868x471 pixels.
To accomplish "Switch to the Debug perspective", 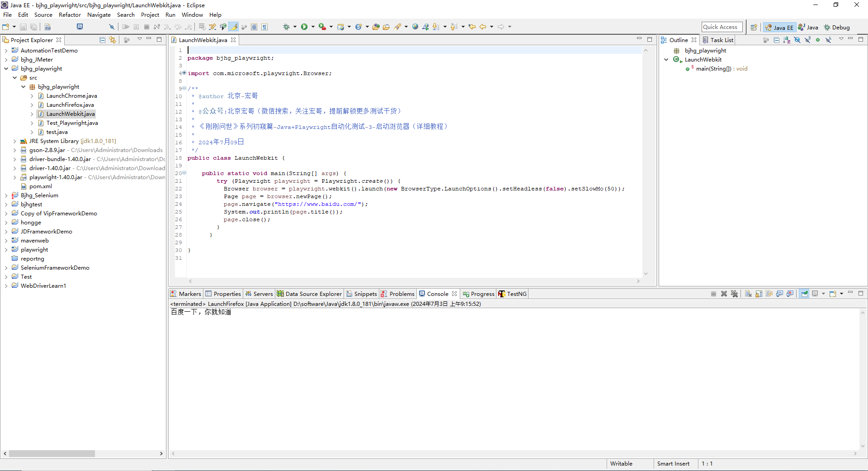I will (x=837, y=27).
